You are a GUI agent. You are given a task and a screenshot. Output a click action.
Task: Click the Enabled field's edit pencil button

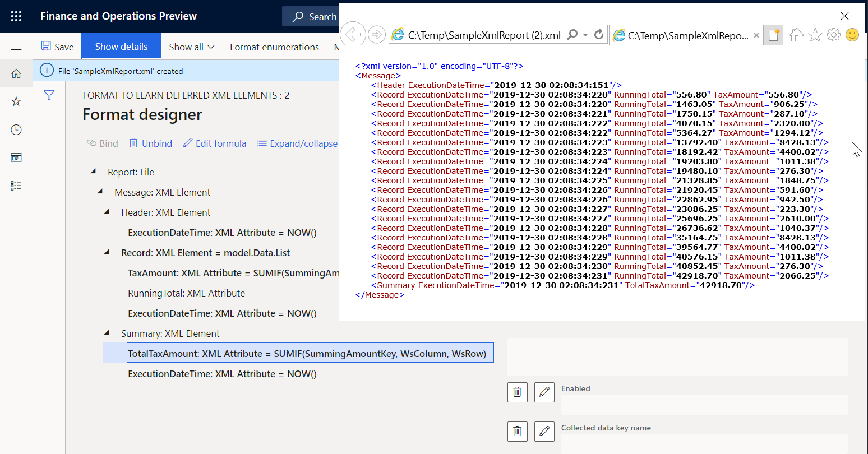[x=544, y=392]
